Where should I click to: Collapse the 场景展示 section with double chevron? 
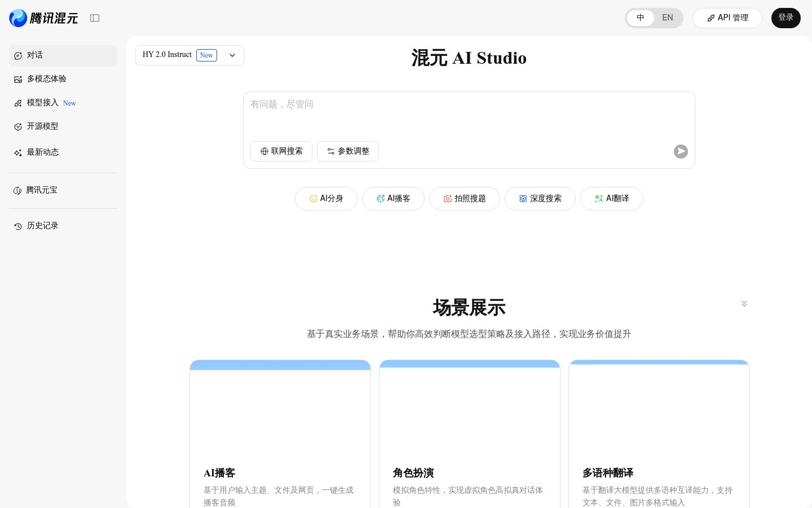tap(744, 304)
